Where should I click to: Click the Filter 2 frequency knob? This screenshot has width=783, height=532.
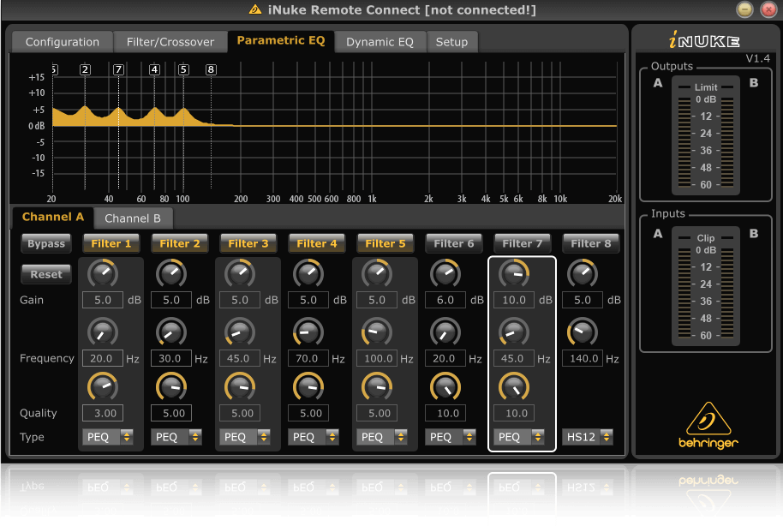(171, 332)
